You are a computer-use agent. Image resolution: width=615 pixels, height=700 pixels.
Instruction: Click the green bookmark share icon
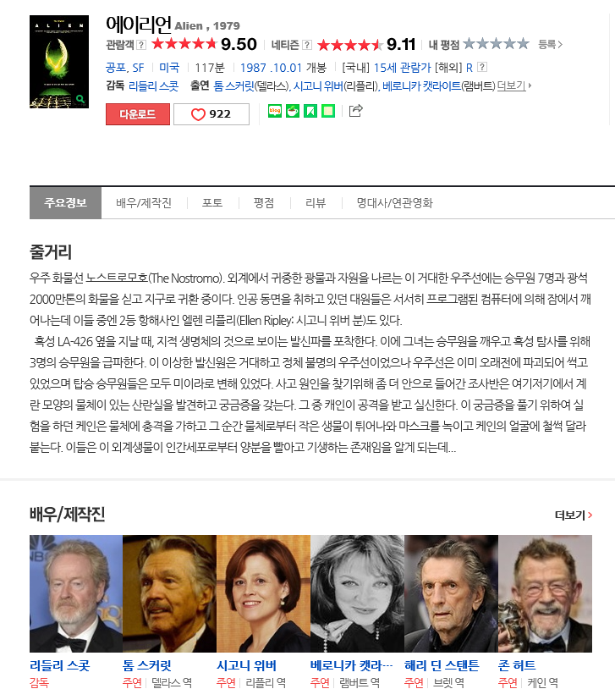pyautogui.click(x=310, y=111)
